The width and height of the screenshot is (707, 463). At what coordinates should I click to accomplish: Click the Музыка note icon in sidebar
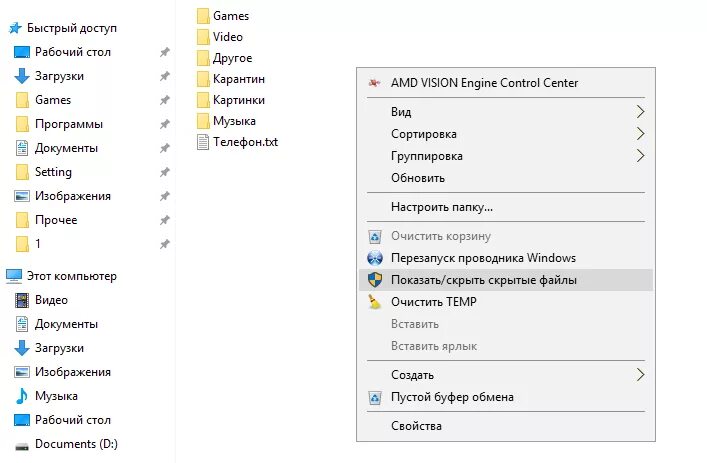point(22,396)
